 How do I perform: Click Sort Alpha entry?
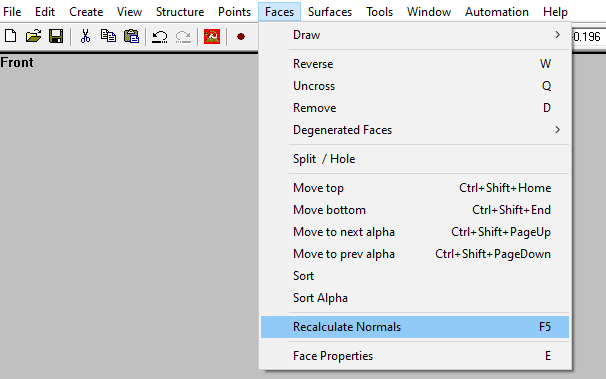point(415,298)
